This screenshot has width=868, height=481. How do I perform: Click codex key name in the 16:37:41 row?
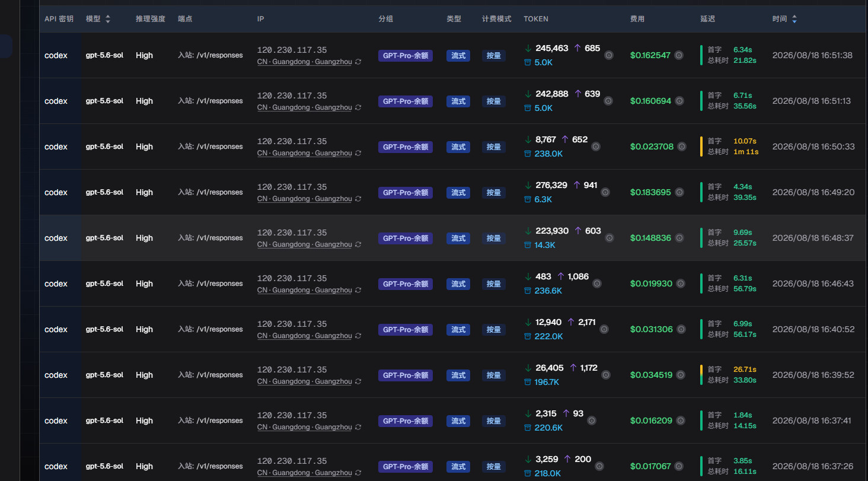click(x=56, y=421)
